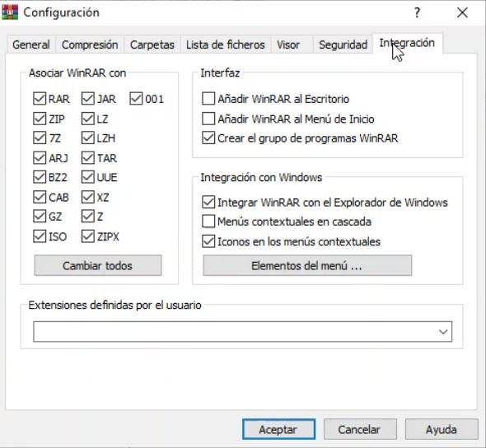Screen dimensions: 486x448
Task: Disable the LZH association
Action: [x=87, y=138]
